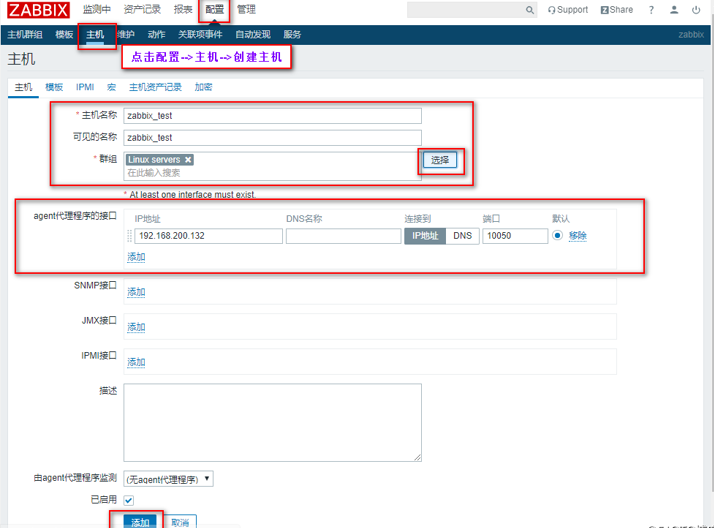714x528 pixels.
Task: Click the 可见的名称 input field
Action: [x=272, y=137]
